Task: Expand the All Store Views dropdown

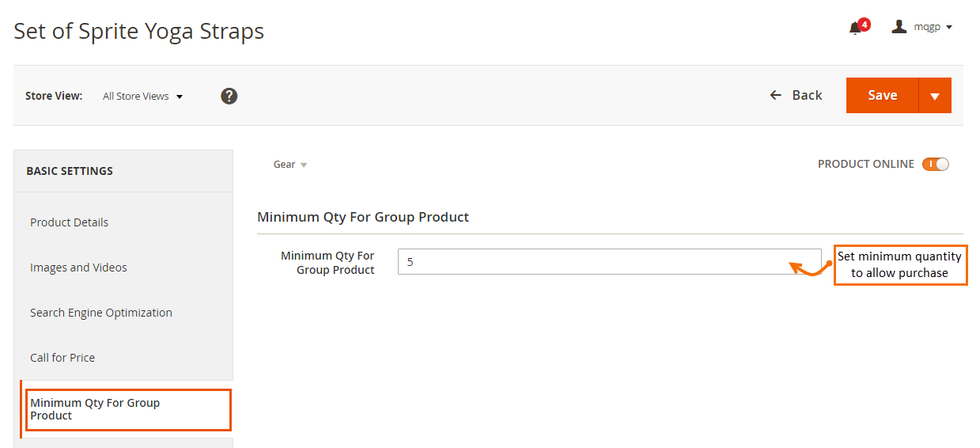Action: [142, 96]
